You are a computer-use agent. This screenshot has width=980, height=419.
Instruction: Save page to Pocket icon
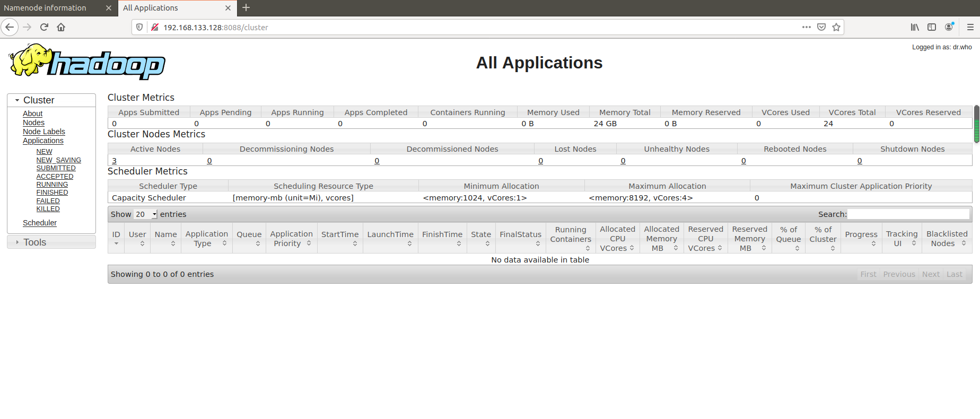(821, 27)
